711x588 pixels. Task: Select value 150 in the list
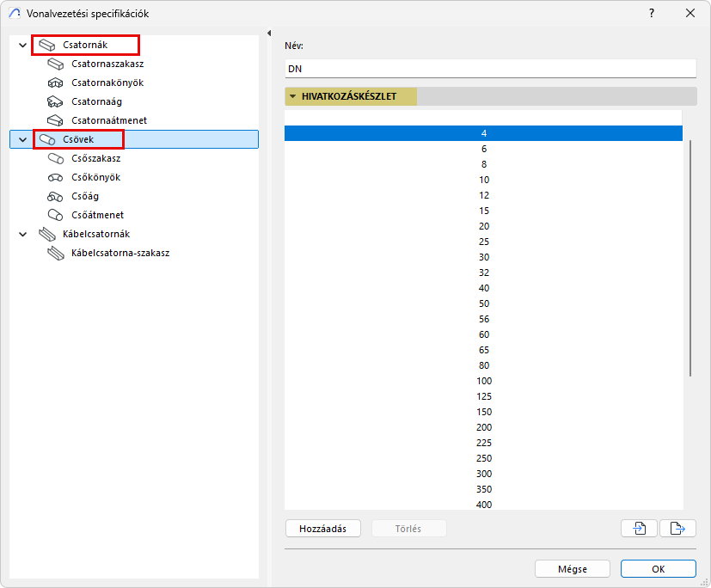tap(483, 412)
